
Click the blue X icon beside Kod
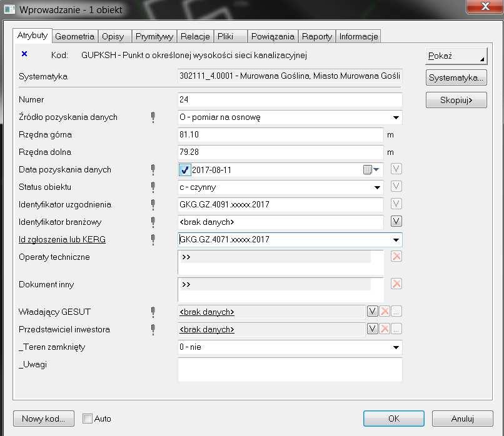(x=24, y=54)
